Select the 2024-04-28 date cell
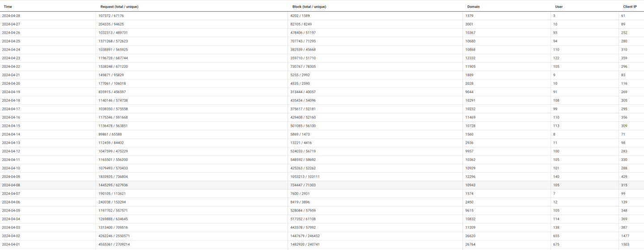Screen dimensions: 644x250 (x=11, y=16)
